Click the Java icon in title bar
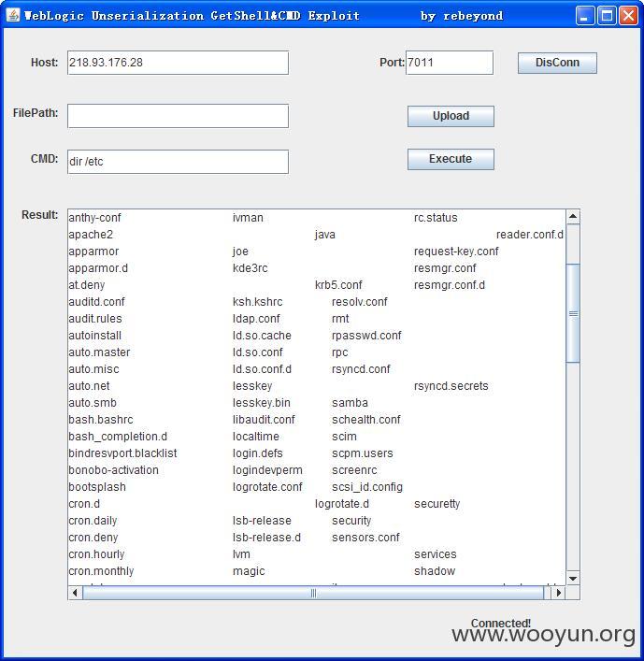Screen dimensions: 644x661 tap(13, 15)
